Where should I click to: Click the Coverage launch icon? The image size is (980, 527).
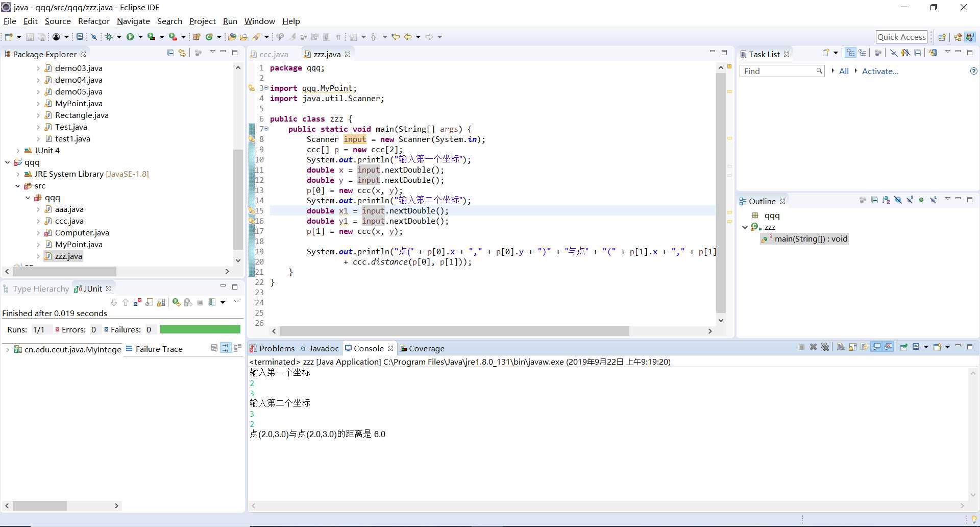pos(152,37)
